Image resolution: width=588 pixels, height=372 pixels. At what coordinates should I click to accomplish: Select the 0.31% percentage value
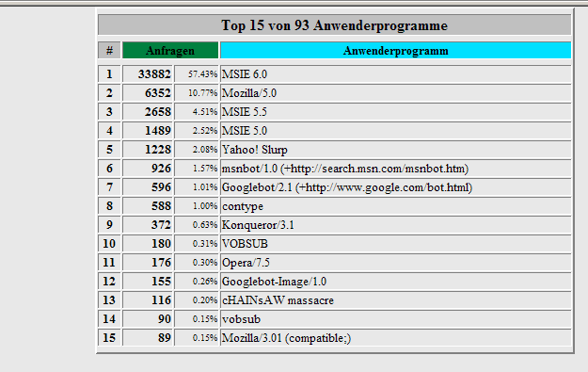click(x=205, y=244)
